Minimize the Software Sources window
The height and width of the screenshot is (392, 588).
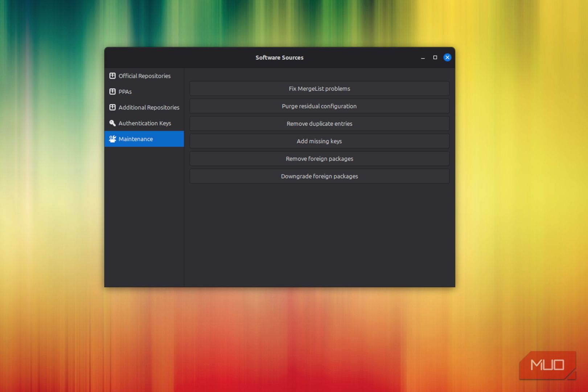pos(423,58)
